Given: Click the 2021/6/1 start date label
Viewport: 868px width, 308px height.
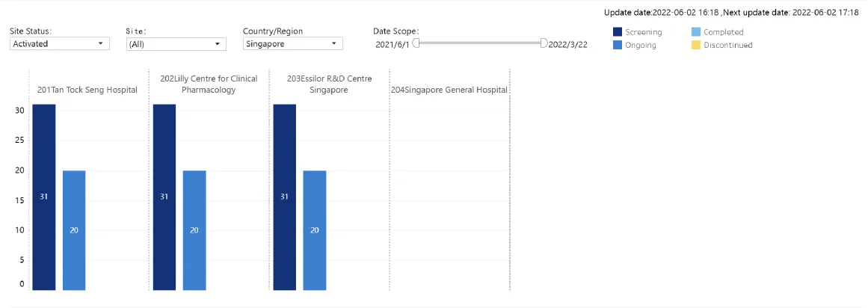Looking at the screenshot, I should 393,44.
